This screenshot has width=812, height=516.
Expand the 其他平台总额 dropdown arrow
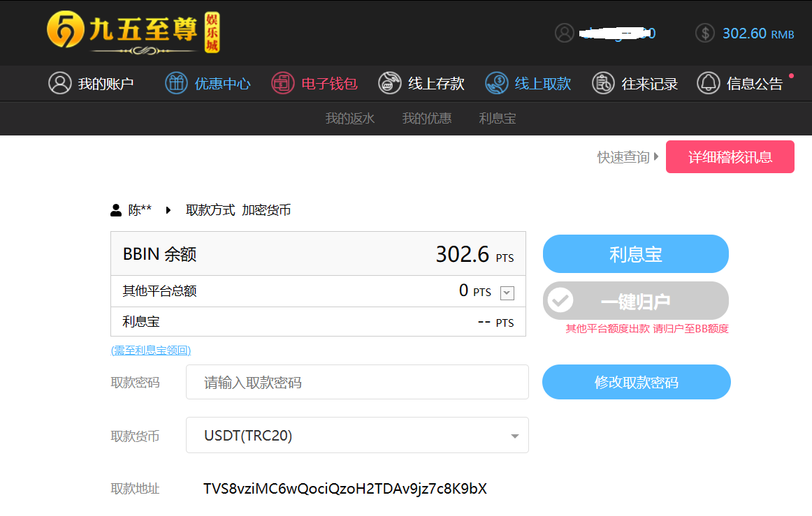[508, 293]
